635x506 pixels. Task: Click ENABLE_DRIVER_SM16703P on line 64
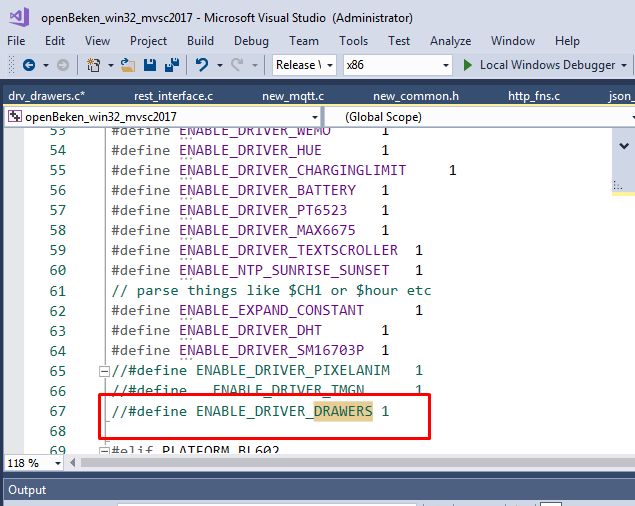pos(271,350)
